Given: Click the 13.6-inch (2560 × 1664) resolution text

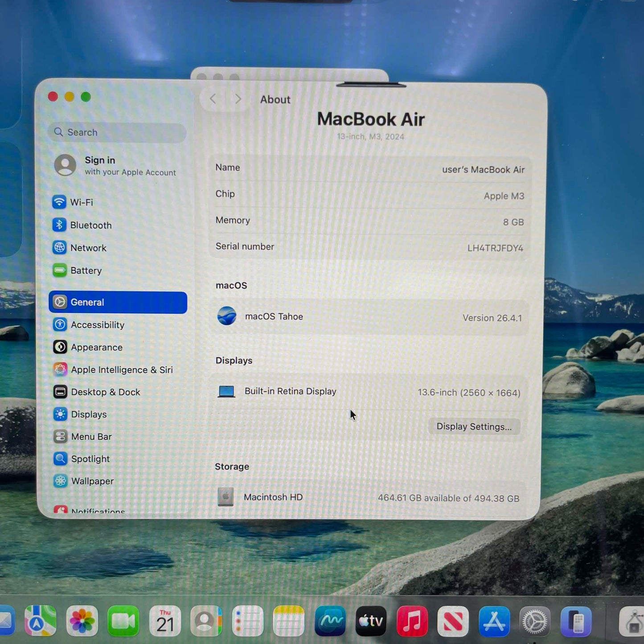Looking at the screenshot, I should [469, 393].
